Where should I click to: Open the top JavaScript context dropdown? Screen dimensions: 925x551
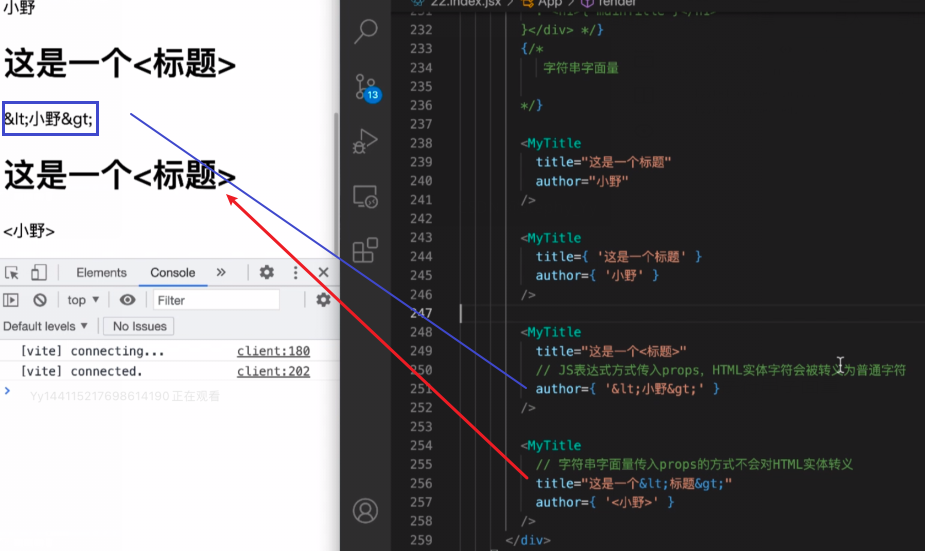point(83,300)
